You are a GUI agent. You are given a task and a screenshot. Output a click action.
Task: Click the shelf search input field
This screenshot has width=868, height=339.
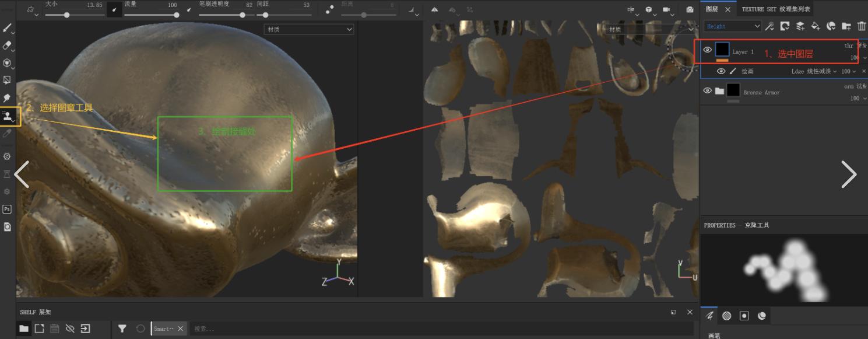408,328
